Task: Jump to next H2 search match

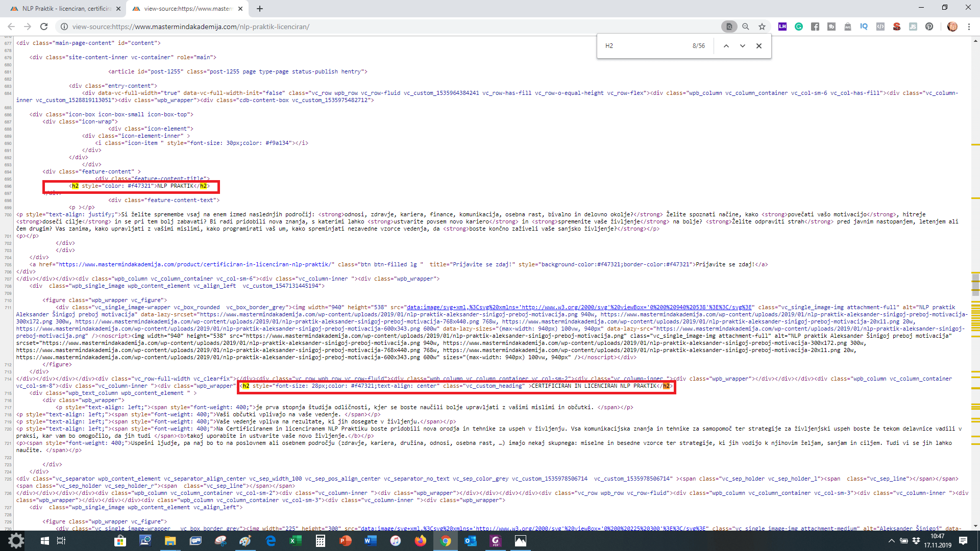Action: (x=743, y=46)
